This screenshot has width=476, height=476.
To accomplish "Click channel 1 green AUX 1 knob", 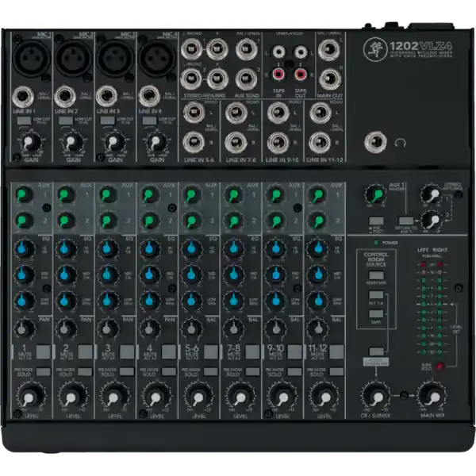I will coord(24,195).
